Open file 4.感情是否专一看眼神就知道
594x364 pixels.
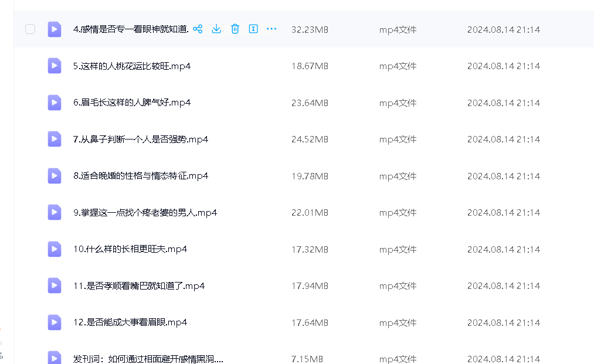pos(130,29)
